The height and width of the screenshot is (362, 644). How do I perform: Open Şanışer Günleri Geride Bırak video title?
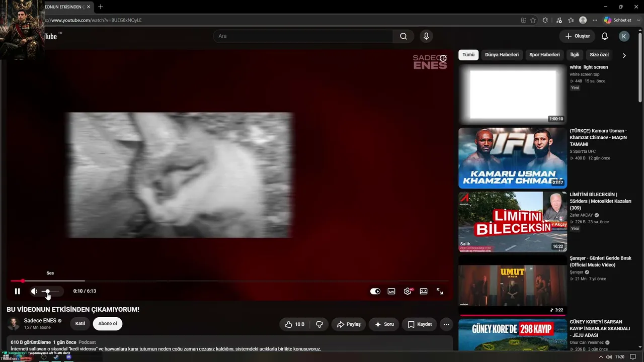coord(600,261)
